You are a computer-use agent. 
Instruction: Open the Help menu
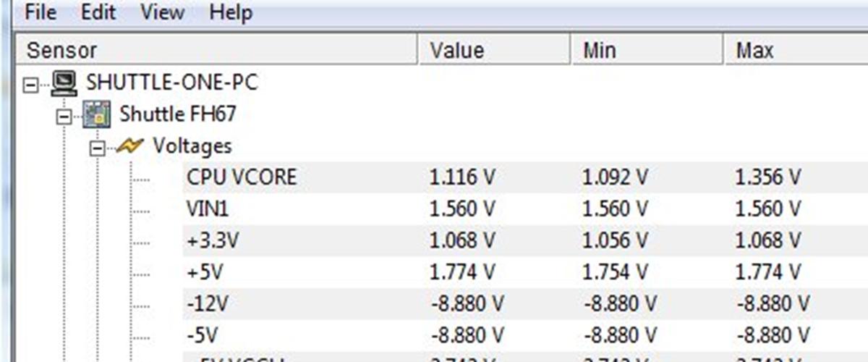pos(231,12)
